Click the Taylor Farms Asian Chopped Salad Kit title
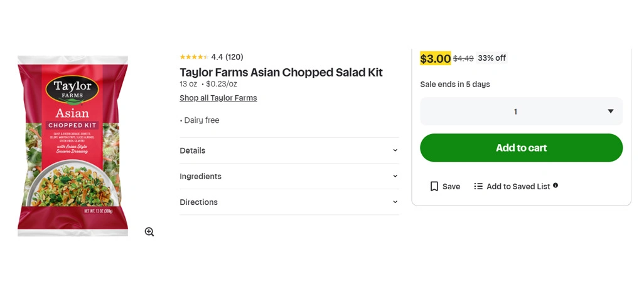The width and height of the screenshot is (644, 292). tap(281, 72)
